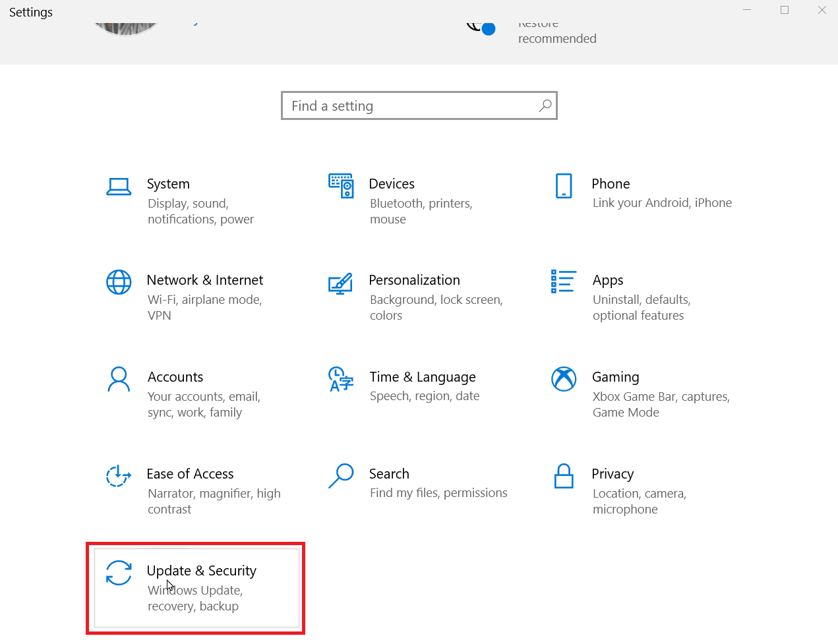The image size is (838, 644).
Task: Maximize the Settings window
Action: point(785,10)
